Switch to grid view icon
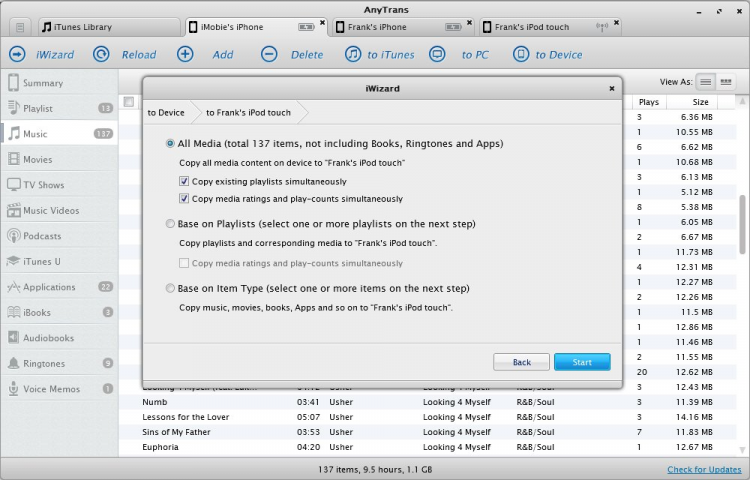 point(726,82)
